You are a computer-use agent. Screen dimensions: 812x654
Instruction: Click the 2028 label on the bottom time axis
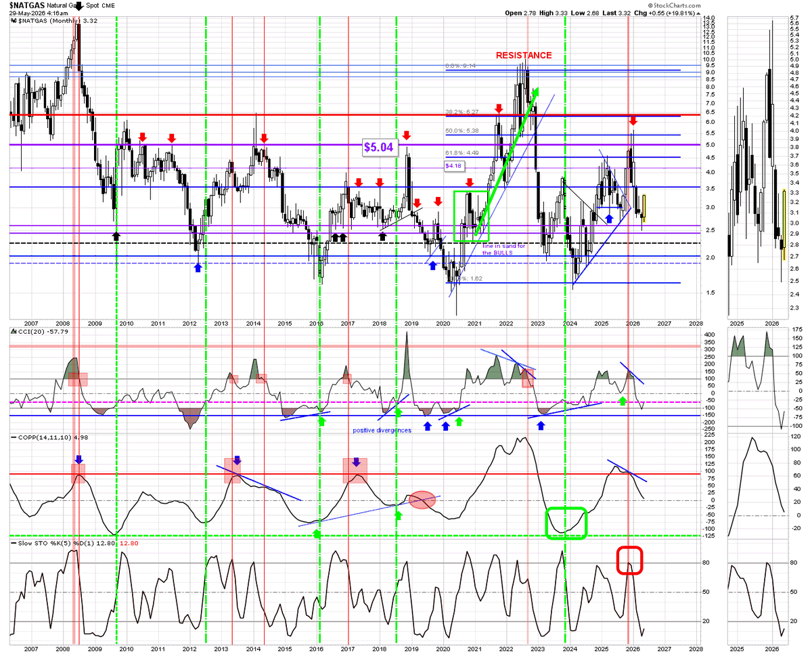tap(695, 649)
